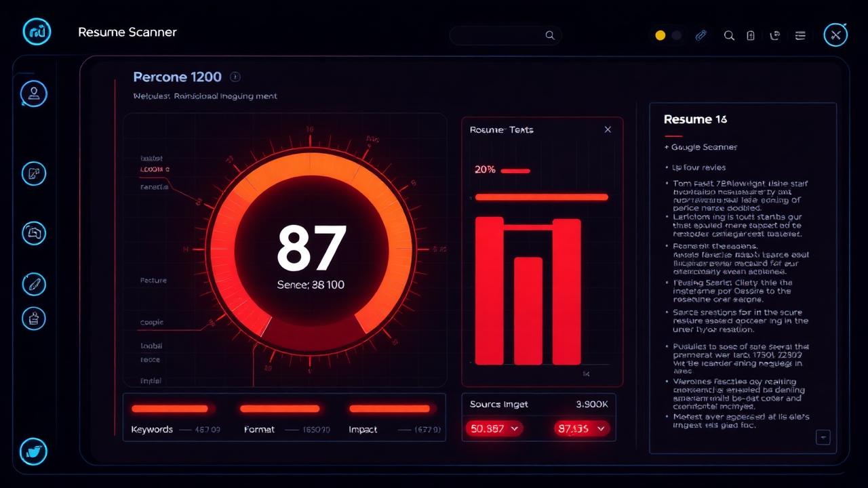Viewport: 868px width, 488px height.
Task: Click the + Google Scanner link
Action: [701, 147]
